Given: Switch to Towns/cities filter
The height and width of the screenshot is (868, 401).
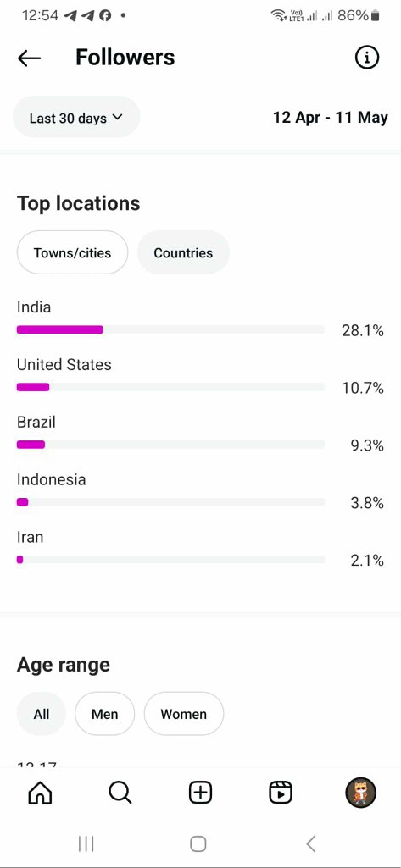Looking at the screenshot, I should [x=73, y=252].
